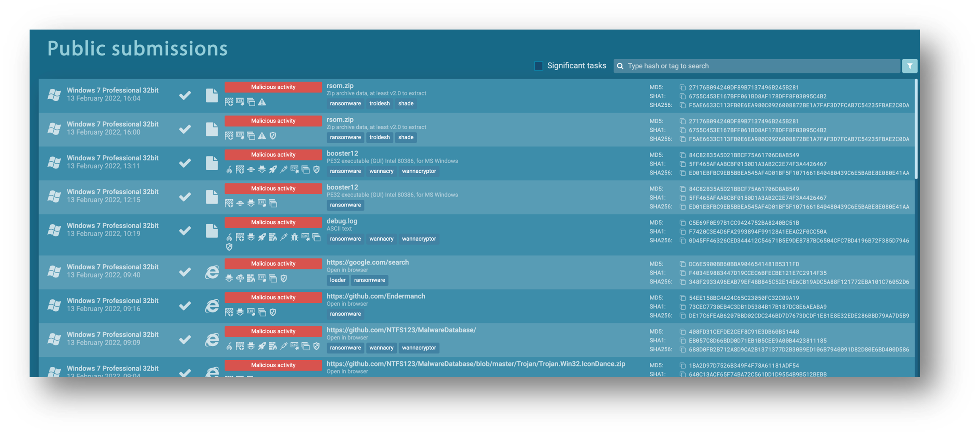Click Malicious activity badge on 12:15 booster12 row
Viewport: 980px width, 437px height.
pyautogui.click(x=273, y=188)
